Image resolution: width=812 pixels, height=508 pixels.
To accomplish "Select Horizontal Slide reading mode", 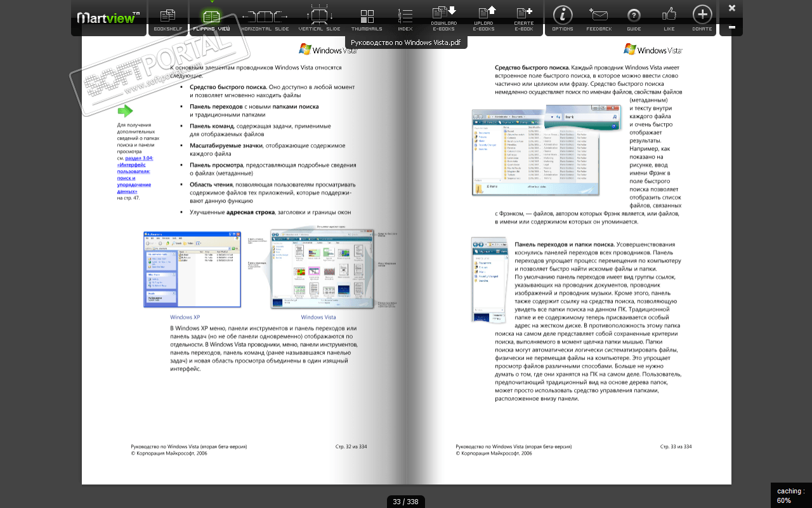I will click(x=265, y=18).
